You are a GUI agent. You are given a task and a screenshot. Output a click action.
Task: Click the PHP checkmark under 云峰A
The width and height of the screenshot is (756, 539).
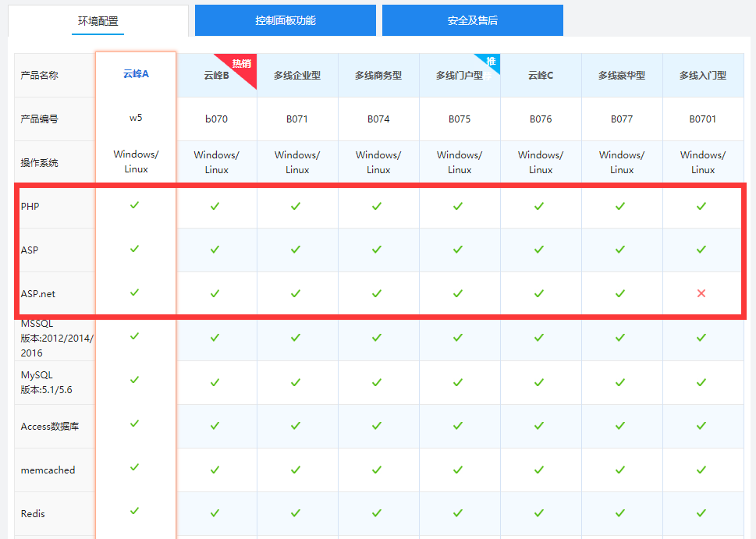click(x=135, y=205)
